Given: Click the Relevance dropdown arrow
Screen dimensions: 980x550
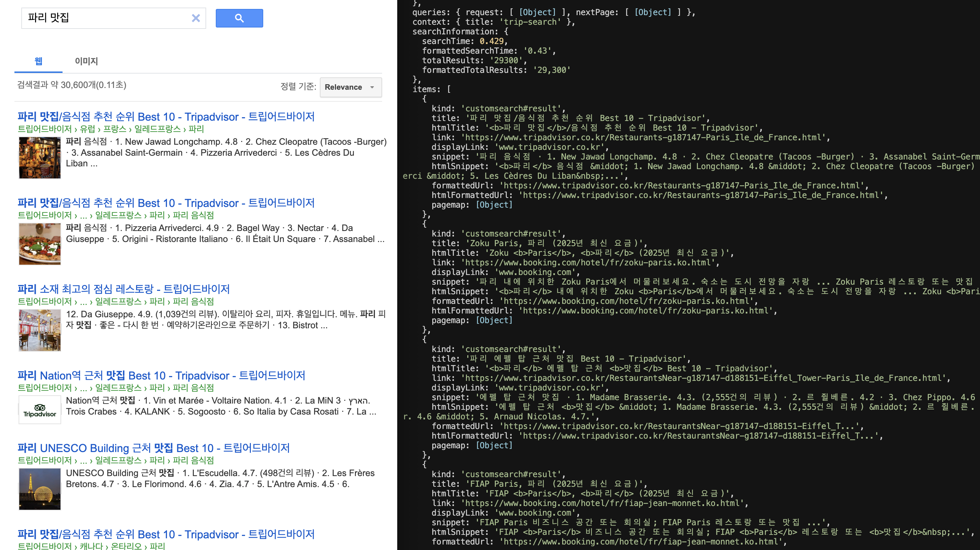Looking at the screenshot, I should [x=372, y=87].
